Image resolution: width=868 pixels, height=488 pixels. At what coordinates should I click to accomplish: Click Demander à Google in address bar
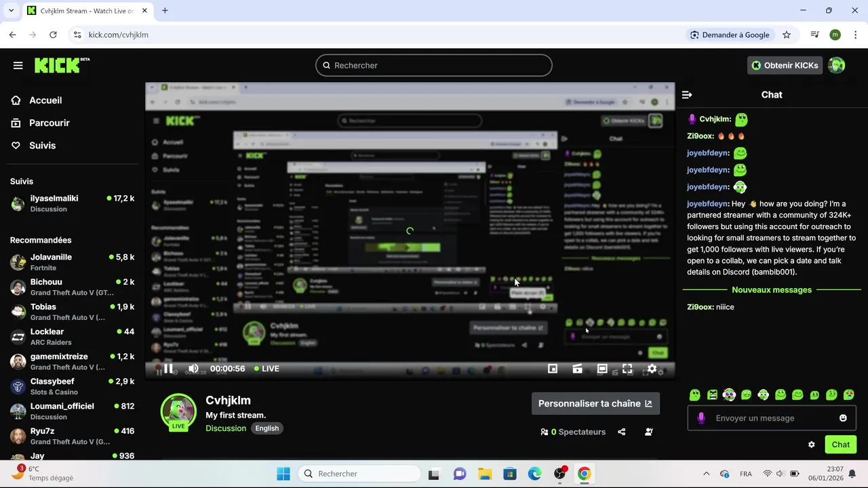click(730, 35)
